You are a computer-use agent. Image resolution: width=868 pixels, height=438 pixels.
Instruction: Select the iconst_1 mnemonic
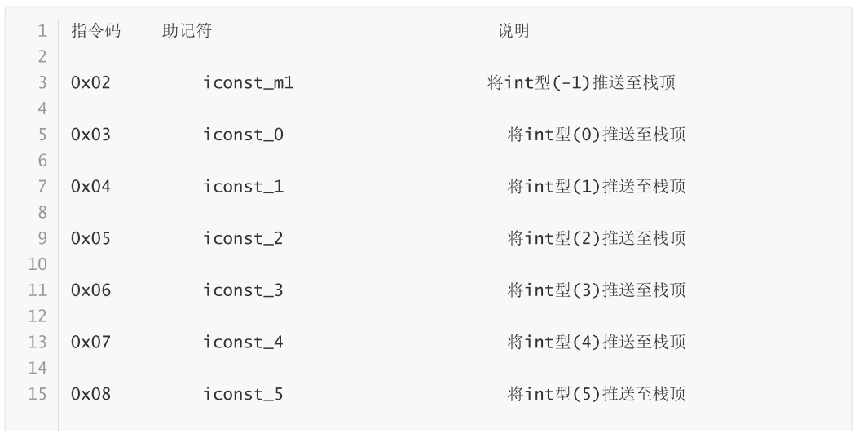point(243,187)
